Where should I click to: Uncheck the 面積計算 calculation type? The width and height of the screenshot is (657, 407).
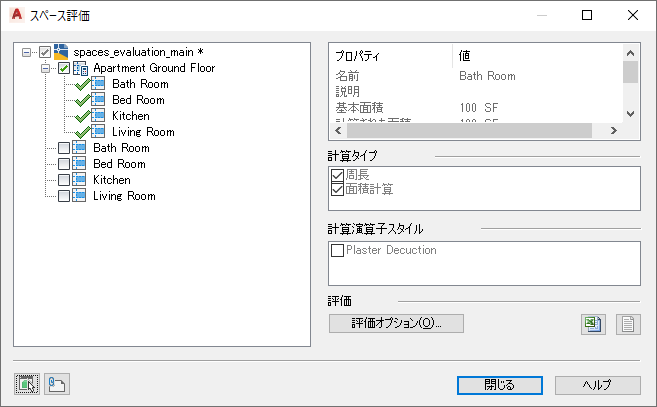click(336, 189)
